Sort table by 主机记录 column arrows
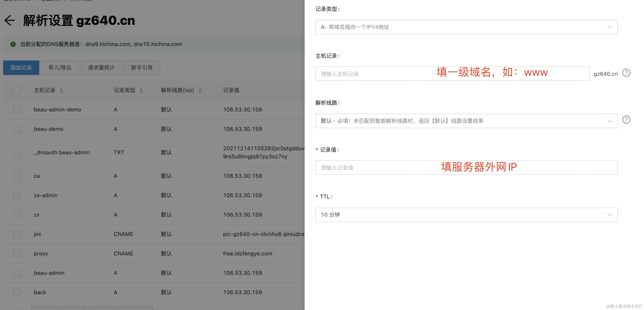The width and height of the screenshot is (644, 310). 62,90
